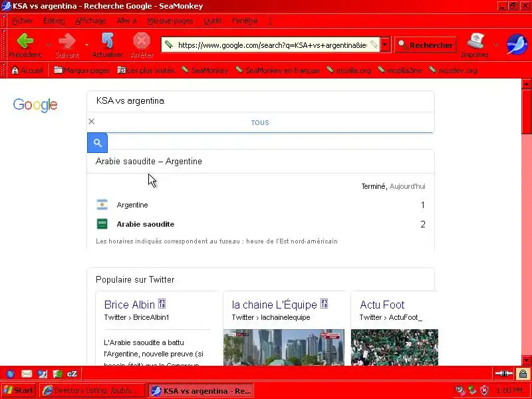Open the SeaMonkey bookmark link
The height and width of the screenshot is (399, 532).
tap(205, 70)
